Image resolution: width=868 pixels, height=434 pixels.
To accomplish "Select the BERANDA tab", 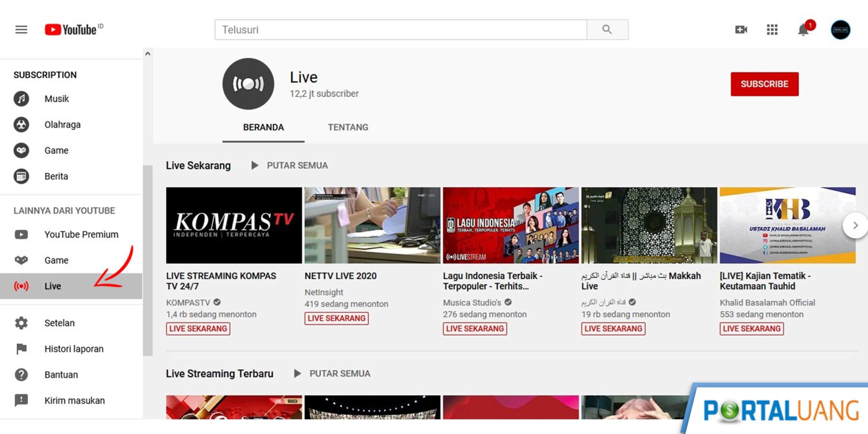I will pyautogui.click(x=263, y=127).
